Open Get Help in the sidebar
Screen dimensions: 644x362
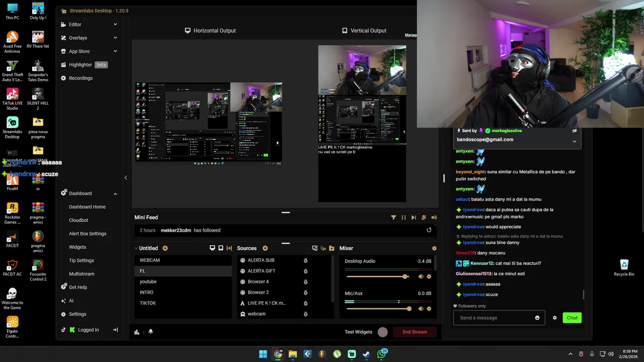point(74,287)
